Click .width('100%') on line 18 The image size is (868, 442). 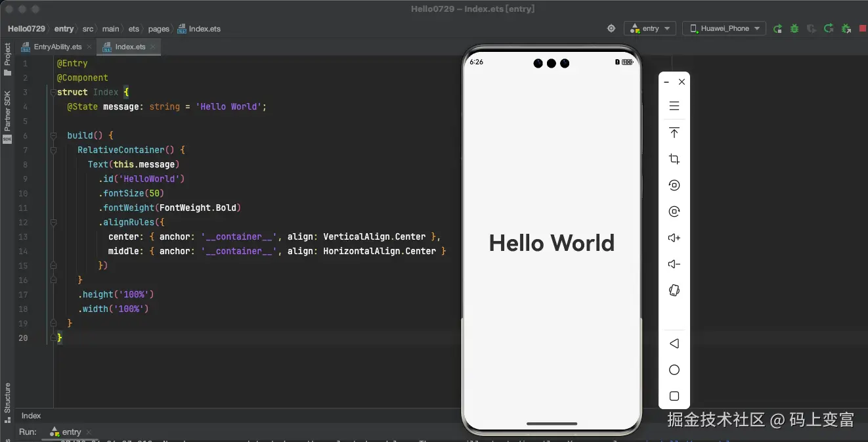pyautogui.click(x=113, y=309)
